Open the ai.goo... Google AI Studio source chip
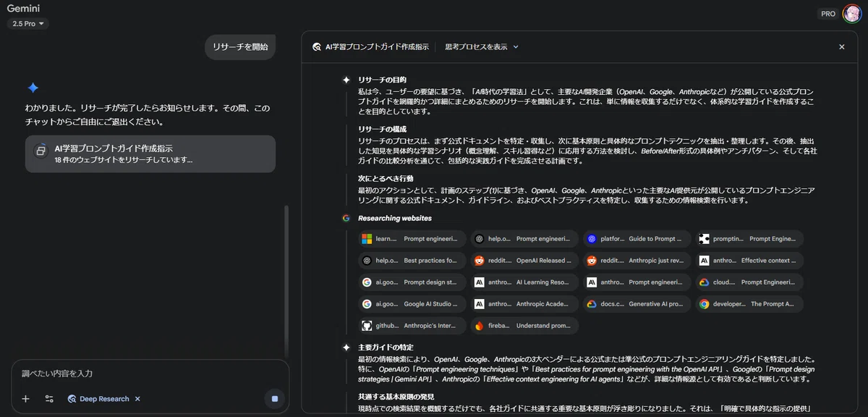The width and height of the screenshot is (868, 417). pyautogui.click(x=412, y=304)
